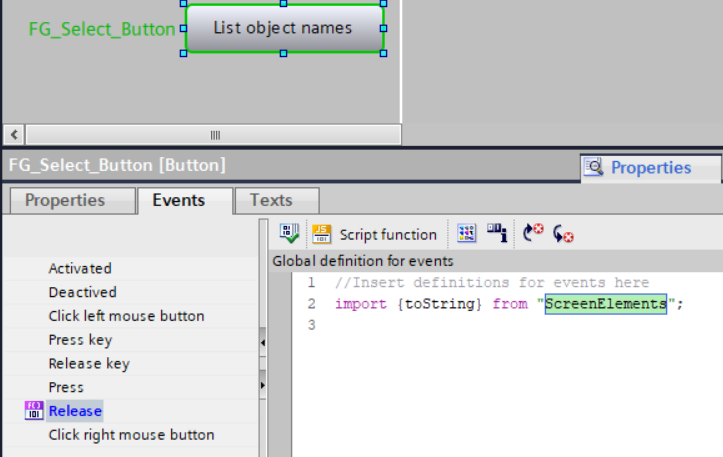Click the highlighted ScreenElements text in code
This screenshot has width=723, height=457.
(605, 304)
